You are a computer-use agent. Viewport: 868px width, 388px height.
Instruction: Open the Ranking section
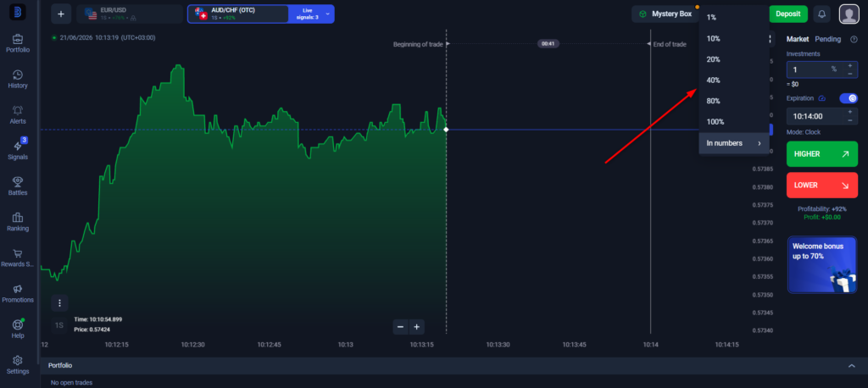(18, 222)
